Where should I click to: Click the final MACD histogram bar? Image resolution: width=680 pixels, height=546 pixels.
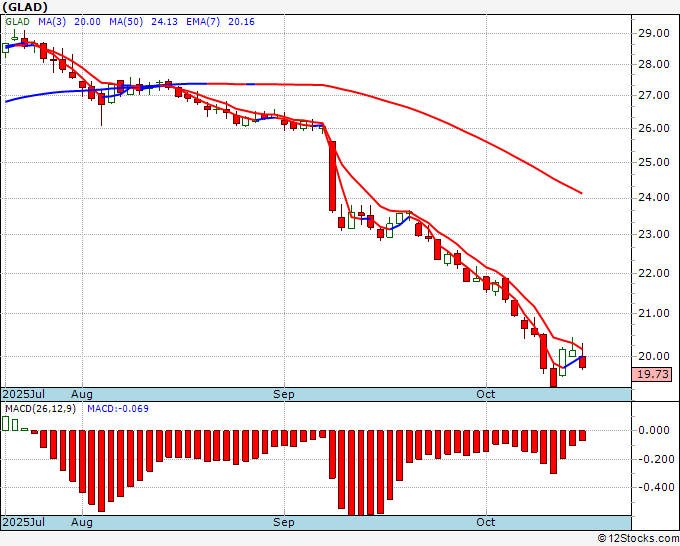tap(582, 435)
